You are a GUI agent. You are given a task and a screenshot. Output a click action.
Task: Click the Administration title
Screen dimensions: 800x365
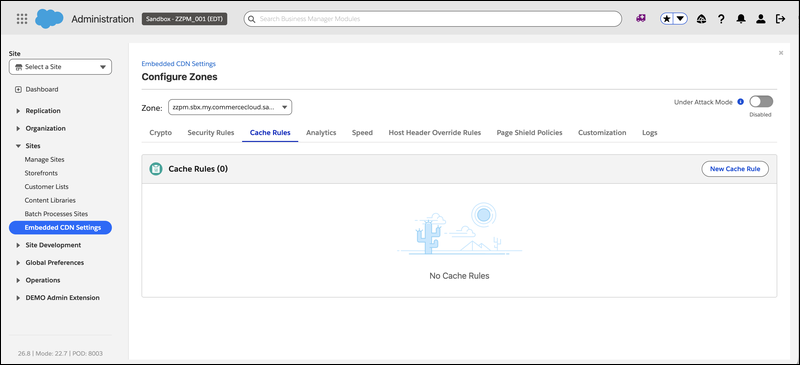coord(103,19)
